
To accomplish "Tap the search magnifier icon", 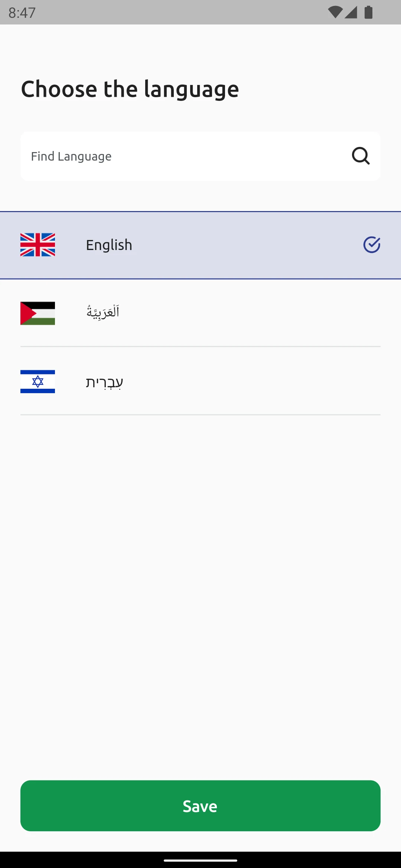I will 361,156.
